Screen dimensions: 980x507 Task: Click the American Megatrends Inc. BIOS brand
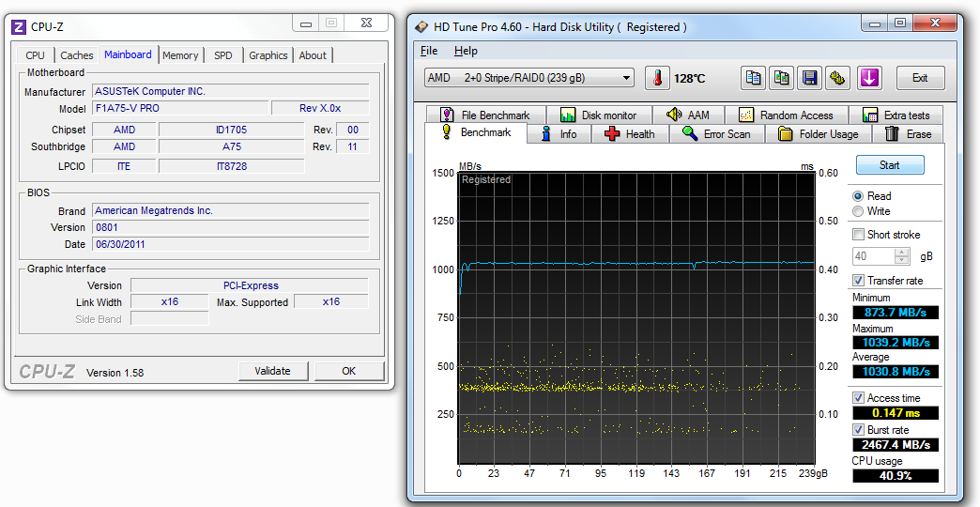(231, 210)
